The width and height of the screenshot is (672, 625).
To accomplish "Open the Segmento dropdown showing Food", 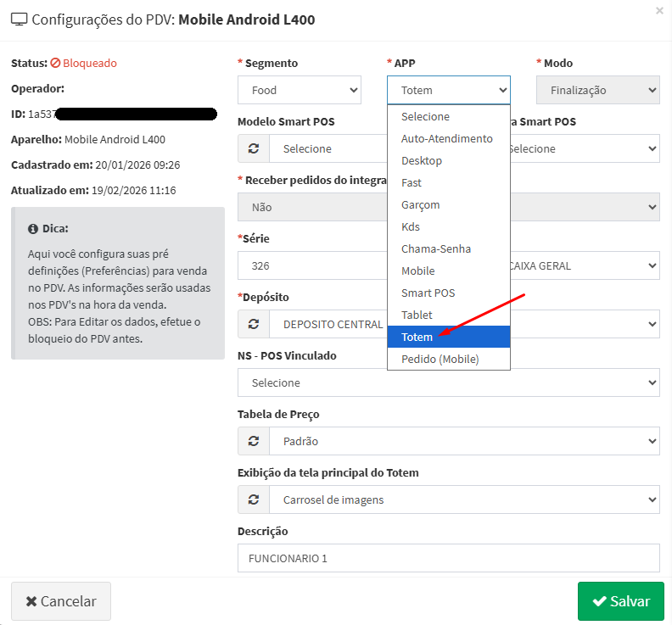I will tap(300, 90).
